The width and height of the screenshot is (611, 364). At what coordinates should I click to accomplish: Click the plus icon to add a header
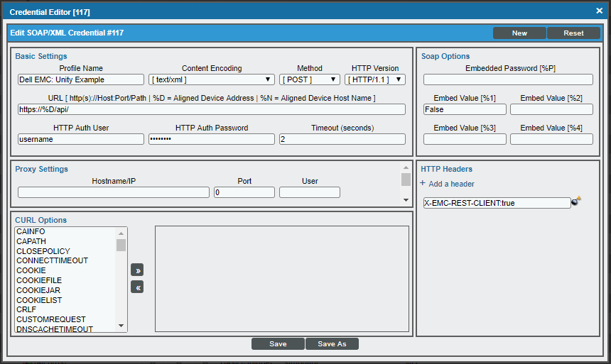point(423,184)
